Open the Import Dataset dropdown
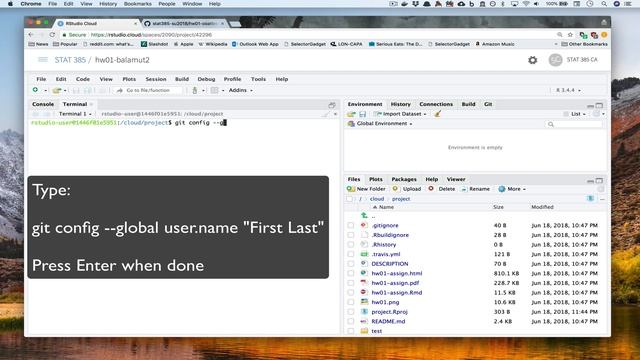Viewport: 640px width, 360px height. point(400,114)
